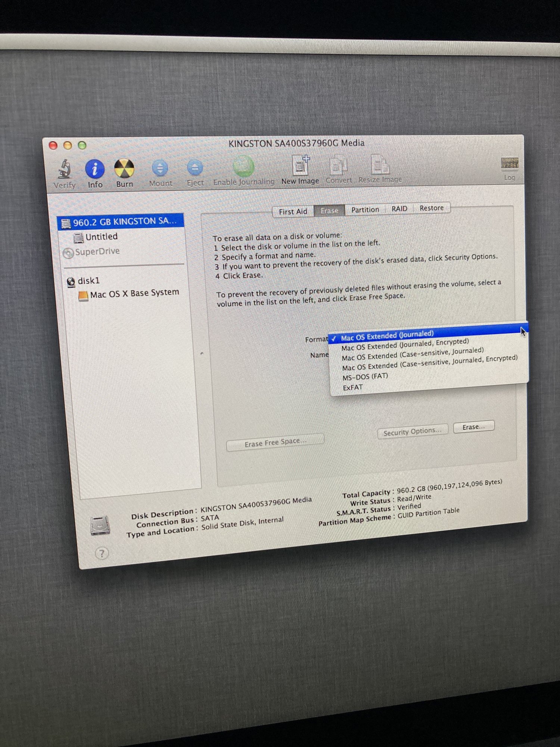The height and width of the screenshot is (747, 560).
Task: Choose Mac OS Extended (Journaled, Encrypted) option
Action: coord(405,344)
